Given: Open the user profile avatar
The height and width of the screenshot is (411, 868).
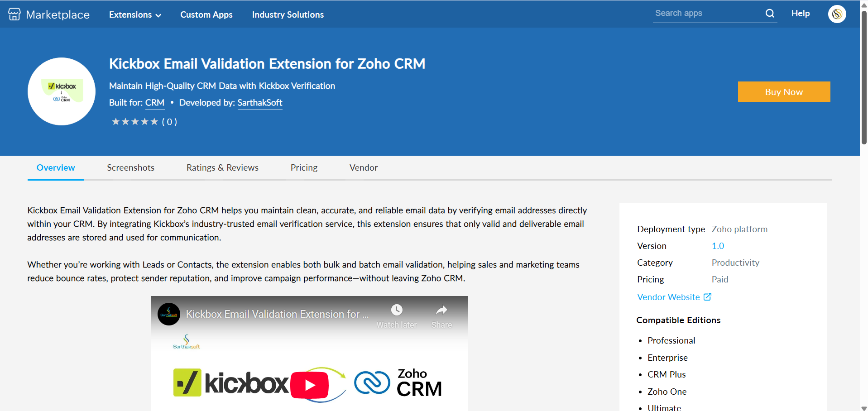Looking at the screenshot, I should click(x=837, y=14).
